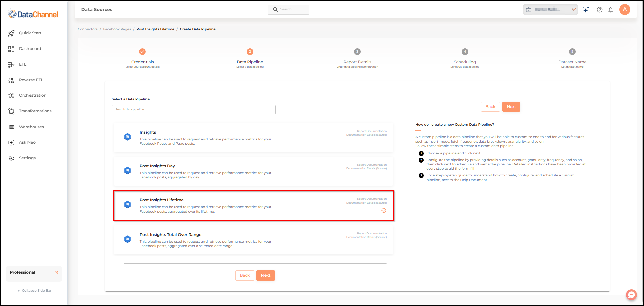Toggle the Post Insights Lifetime selected checkmark
The height and width of the screenshot is (306, 644).
coord(384,211)
